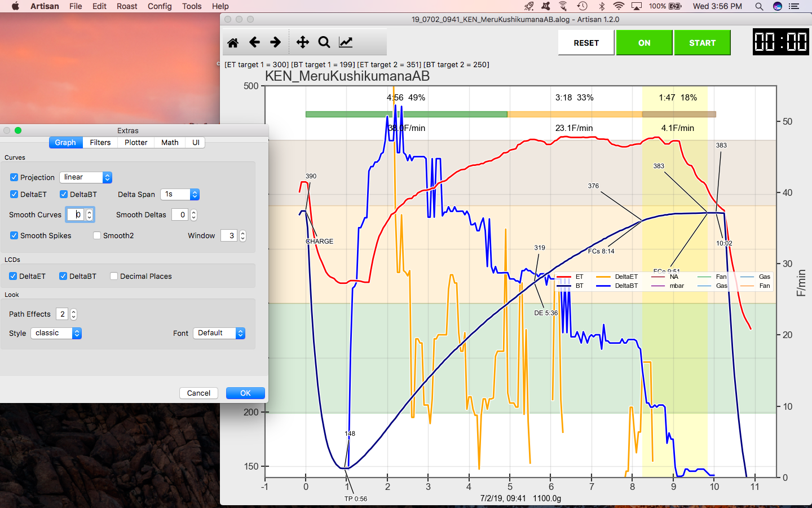The height and width of the screenshot is (508, 812).
Task: Click the FCs 8:14 annotation
Action: point(601,251)
